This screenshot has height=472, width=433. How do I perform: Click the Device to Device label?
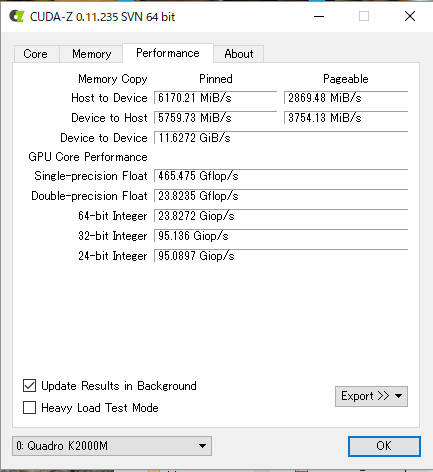(x=104, y=138)
